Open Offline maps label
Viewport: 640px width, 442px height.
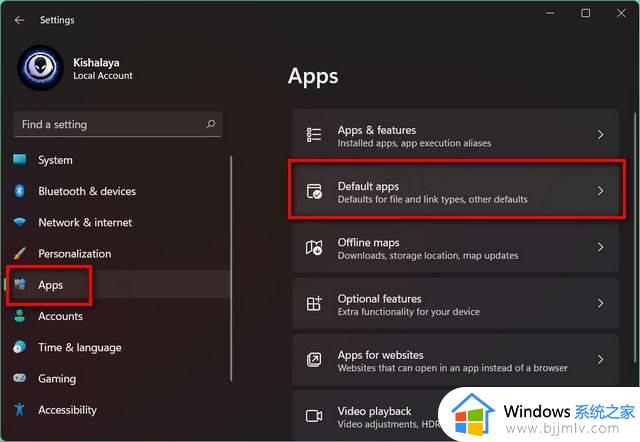click(369, 242)
